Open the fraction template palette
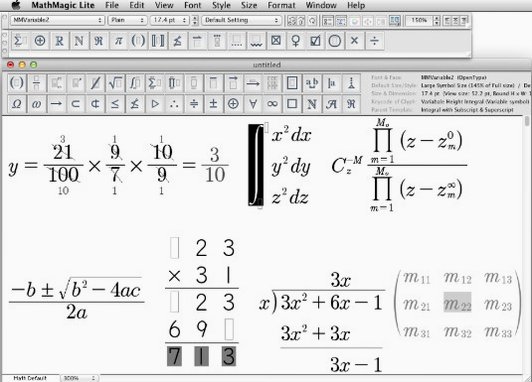Viewport: 532px width, 382px height. point(36,83)
